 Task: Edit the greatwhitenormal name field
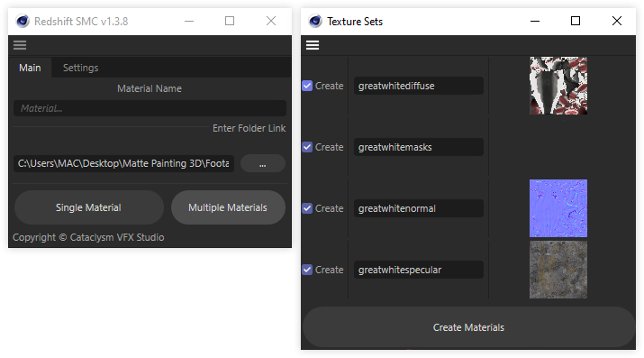click(419, 208)
